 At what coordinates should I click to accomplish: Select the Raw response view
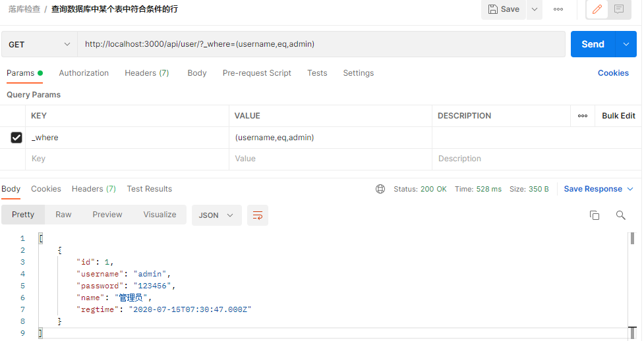pyautogui.click(x=64, y=215)
